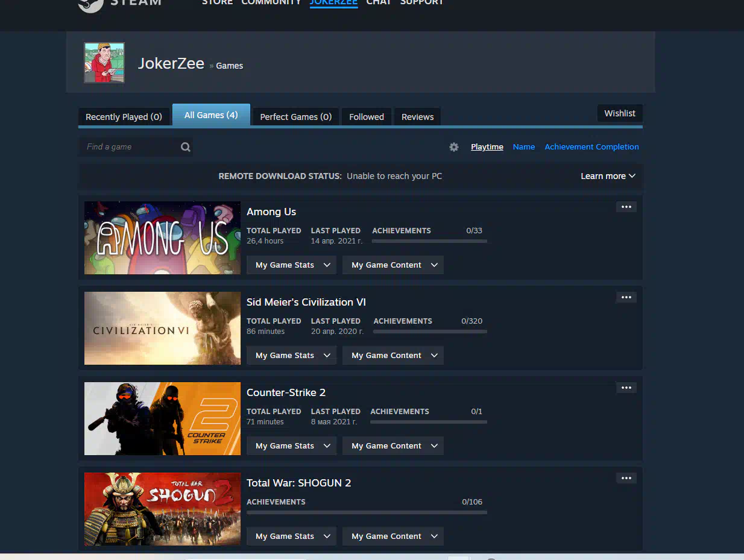This screenshot has width=744, height=560.
Task: Open the Wishlist button
Action: tap(620, 113)
